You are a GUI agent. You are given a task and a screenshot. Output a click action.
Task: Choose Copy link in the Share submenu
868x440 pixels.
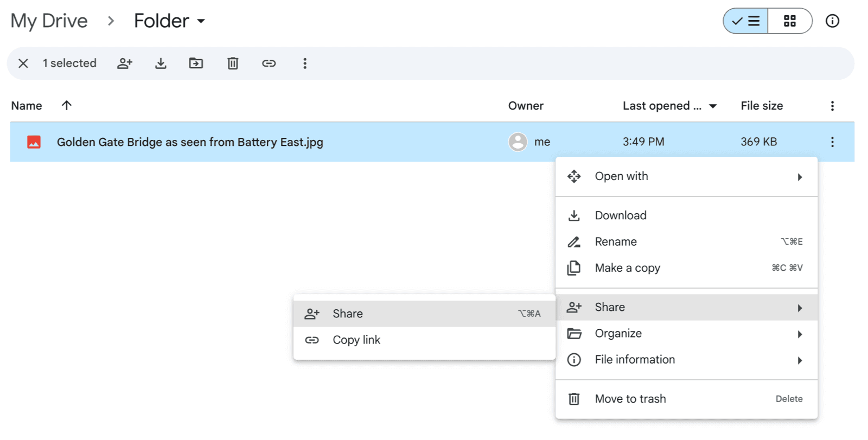click(x=356, y=340)
